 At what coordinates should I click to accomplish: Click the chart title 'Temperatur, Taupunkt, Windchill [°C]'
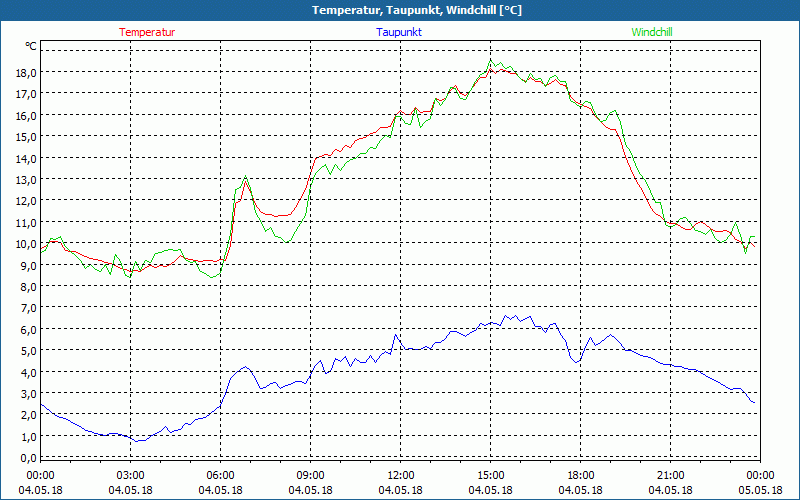tap(417, 10)
